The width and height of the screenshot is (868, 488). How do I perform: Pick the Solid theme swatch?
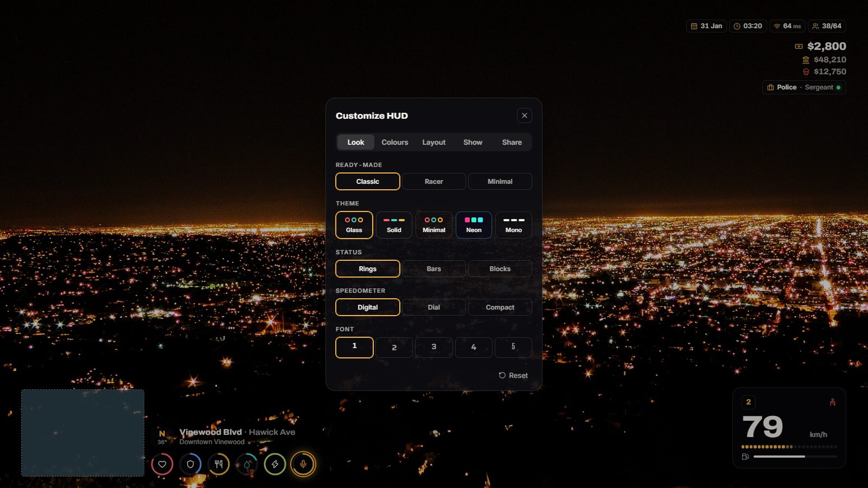click(x=394, y=225)
